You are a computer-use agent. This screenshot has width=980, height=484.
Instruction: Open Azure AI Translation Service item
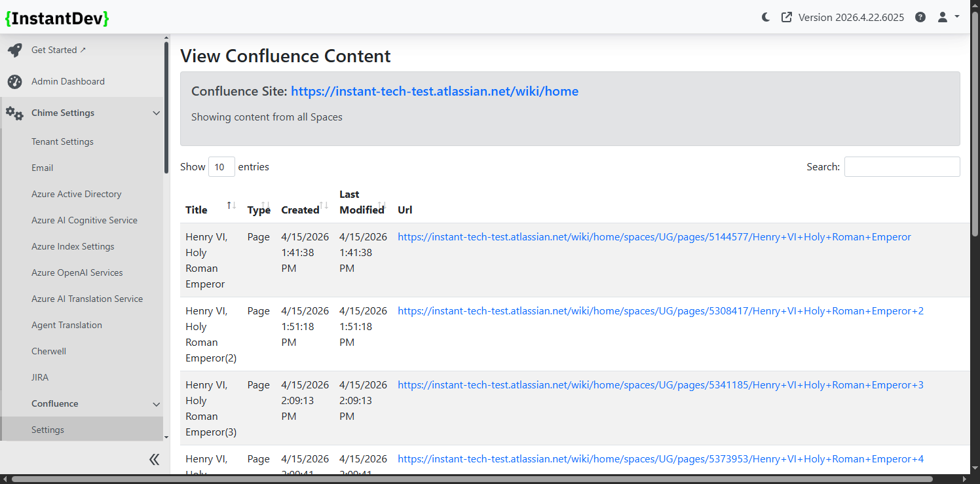point(87,299)
